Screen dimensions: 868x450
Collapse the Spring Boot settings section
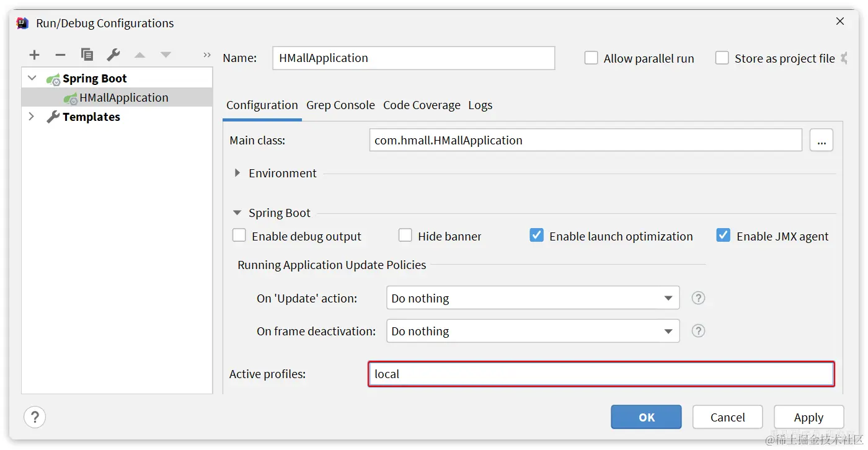[237, 213]
